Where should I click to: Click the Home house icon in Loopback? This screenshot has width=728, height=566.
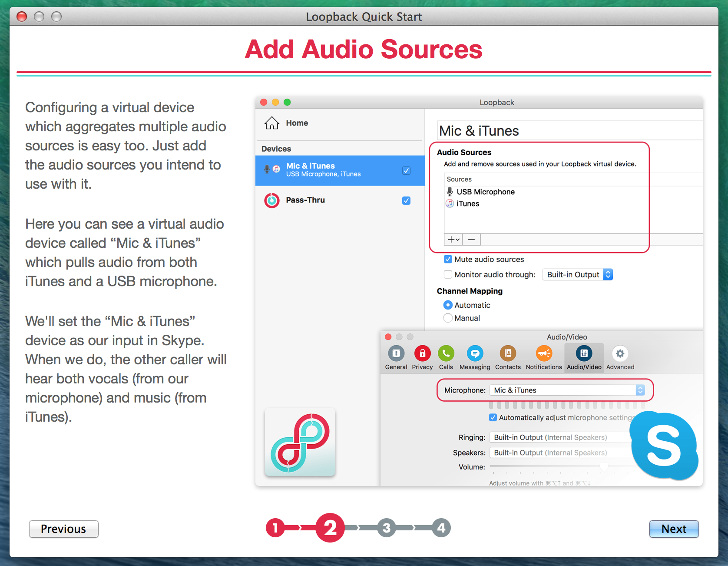[272, 123]
